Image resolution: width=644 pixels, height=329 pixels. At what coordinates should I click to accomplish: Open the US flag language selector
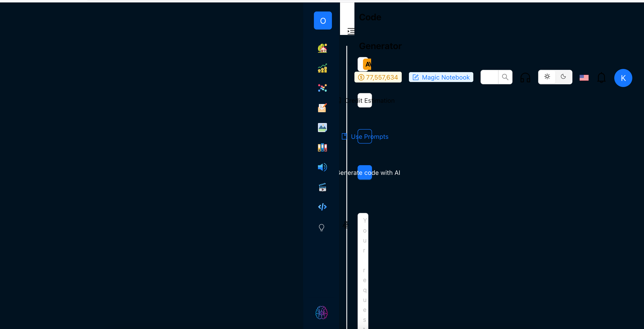tap(584, 78)
